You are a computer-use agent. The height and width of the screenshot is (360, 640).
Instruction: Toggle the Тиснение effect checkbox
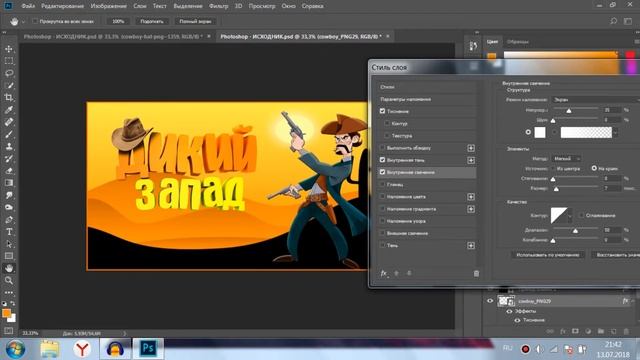[382, 111]
